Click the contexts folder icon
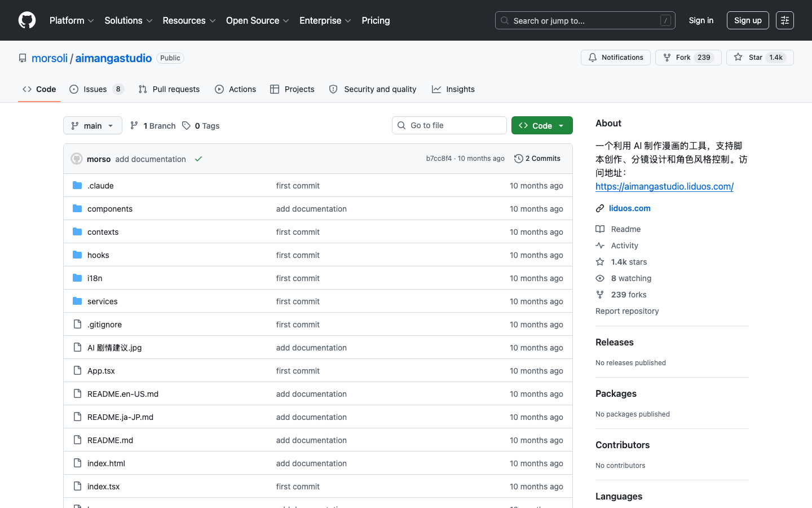 coord(77,231)
